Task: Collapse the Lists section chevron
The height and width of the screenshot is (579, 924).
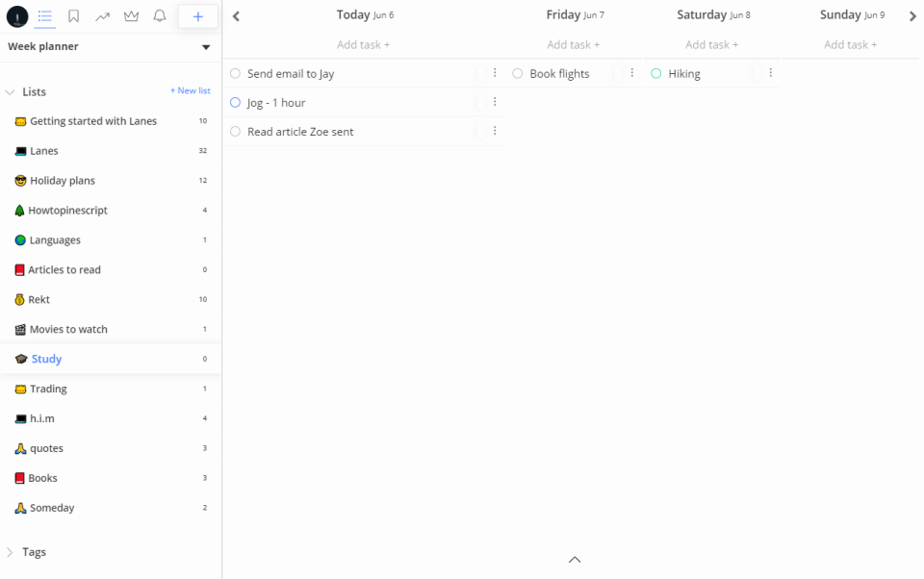Action: [10, 92]
